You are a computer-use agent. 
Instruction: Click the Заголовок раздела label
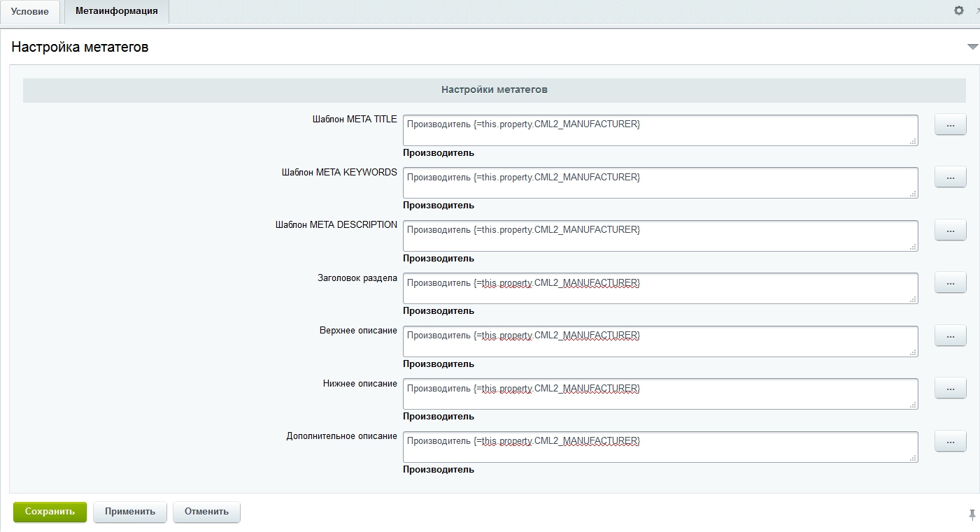pos(357,278)
